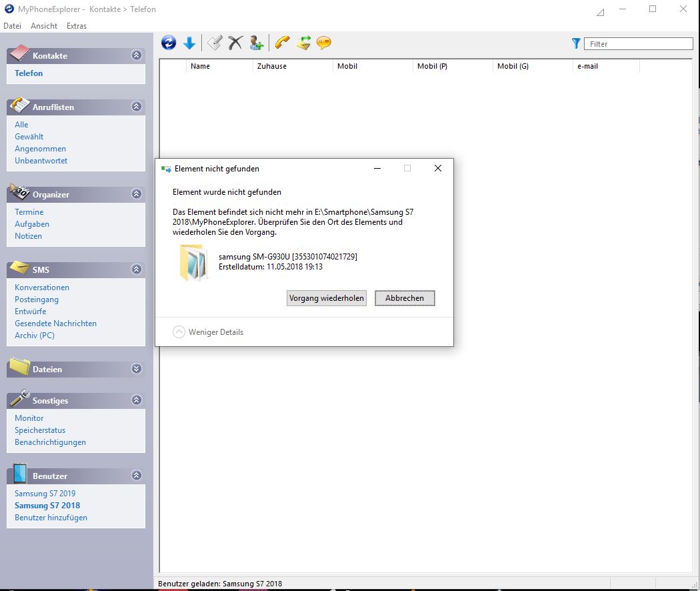Collapse the Sonstiges panel

pos(137,400)
